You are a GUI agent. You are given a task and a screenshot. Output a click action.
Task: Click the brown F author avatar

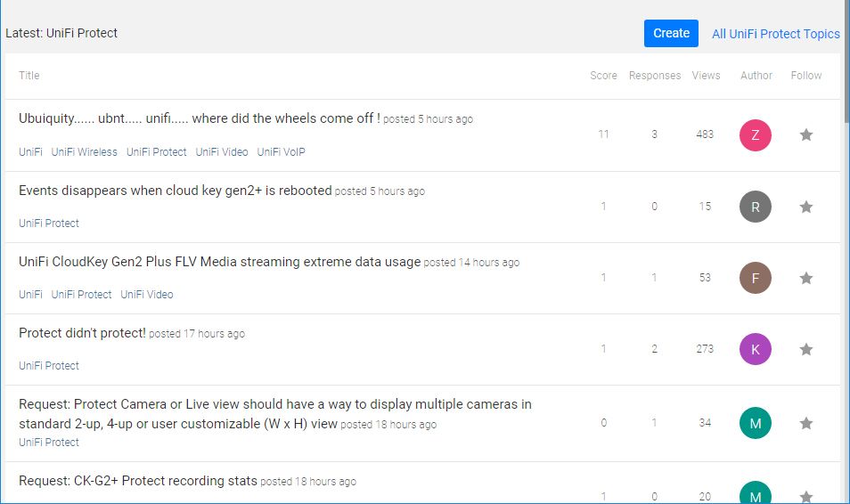point(755,278)
